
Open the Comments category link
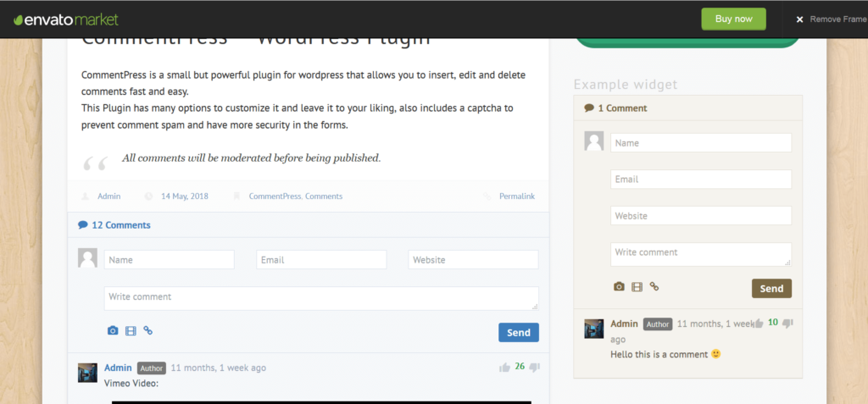[324, 196]
